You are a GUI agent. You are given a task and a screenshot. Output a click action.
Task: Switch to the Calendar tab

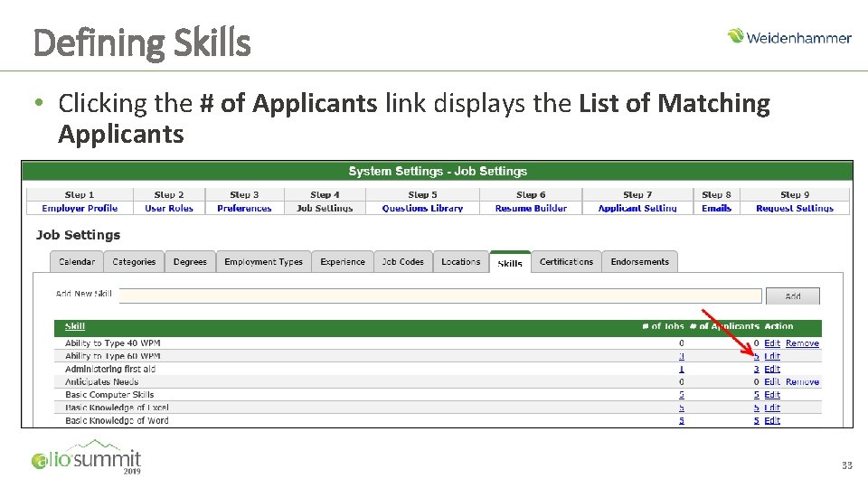point(76,262)
